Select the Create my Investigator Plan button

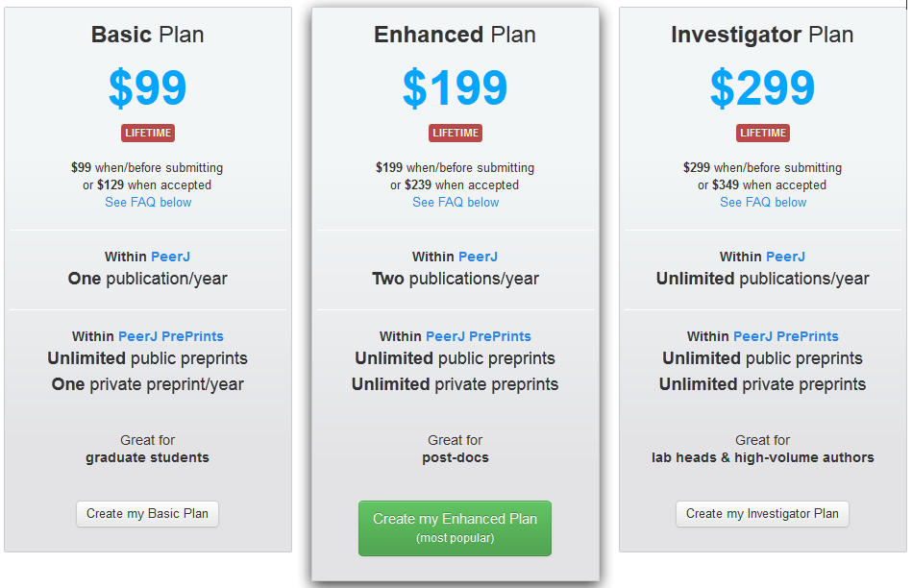coord(762,514)
